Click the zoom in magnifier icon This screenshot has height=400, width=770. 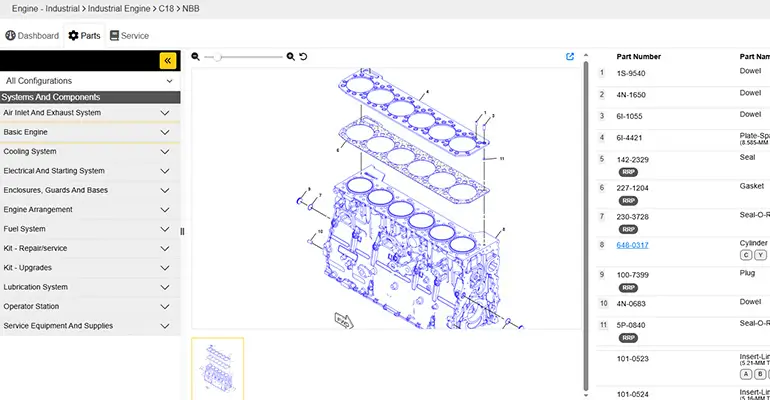(291, 57)
